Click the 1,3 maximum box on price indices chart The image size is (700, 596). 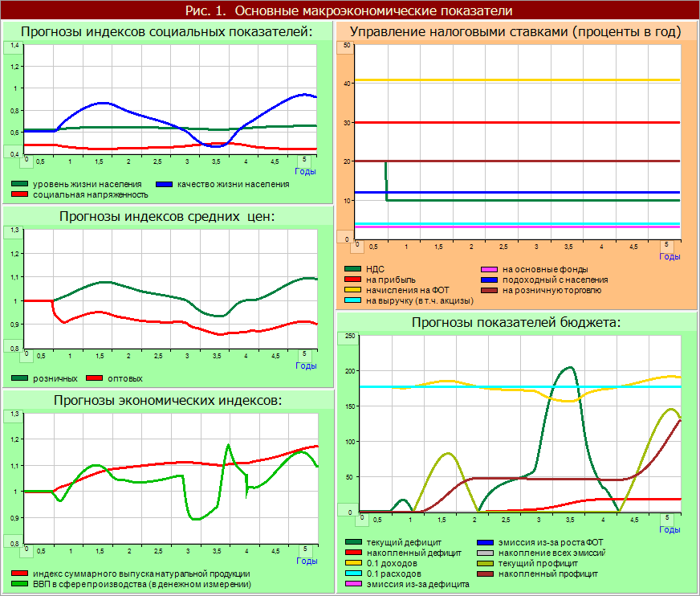14,232
